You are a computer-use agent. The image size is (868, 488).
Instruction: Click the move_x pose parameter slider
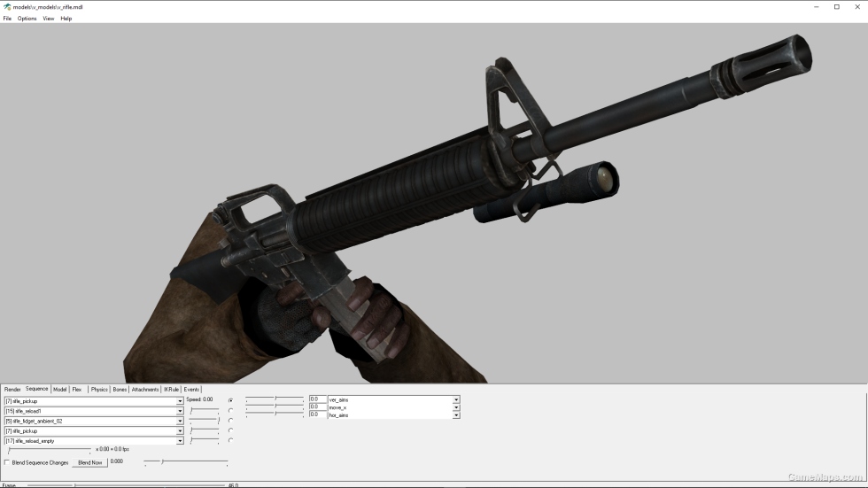click(x=275, y=407)
